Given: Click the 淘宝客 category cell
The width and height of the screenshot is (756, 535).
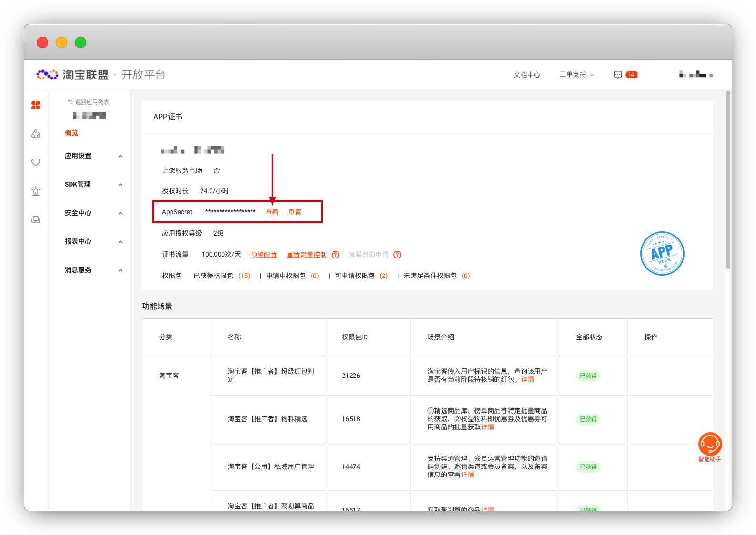Looking at the screenshot, I should (x=169, y=376).
